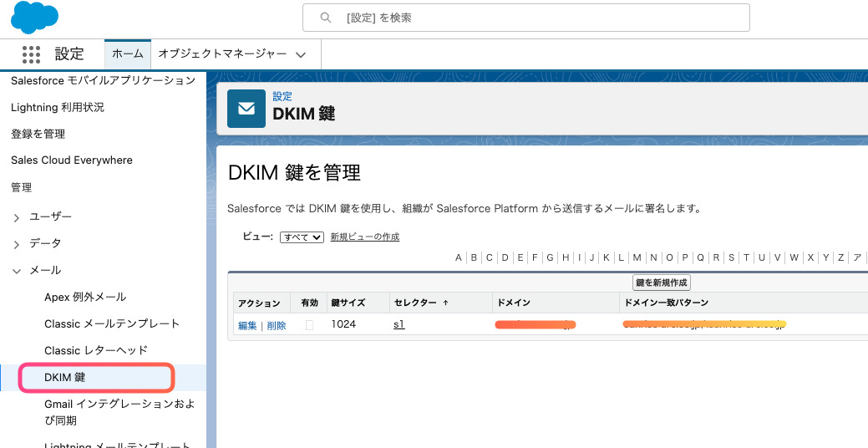Click the 設定 breadcrumb link

click(282, 97)
